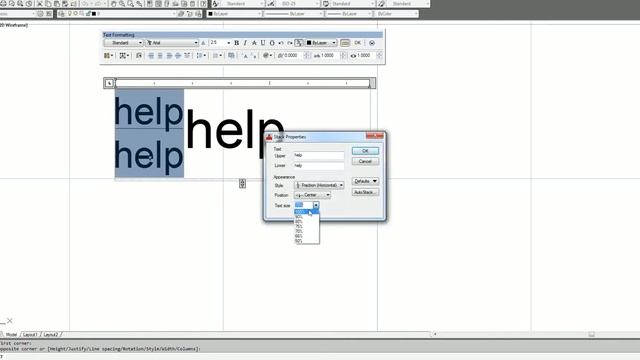640x360 pixels.
Task: Click in the command line input area
Action: [x=320, y=357]
